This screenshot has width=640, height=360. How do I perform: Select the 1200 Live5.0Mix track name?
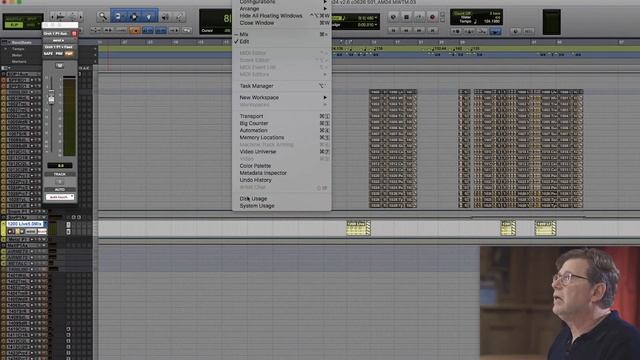point(25,224)
